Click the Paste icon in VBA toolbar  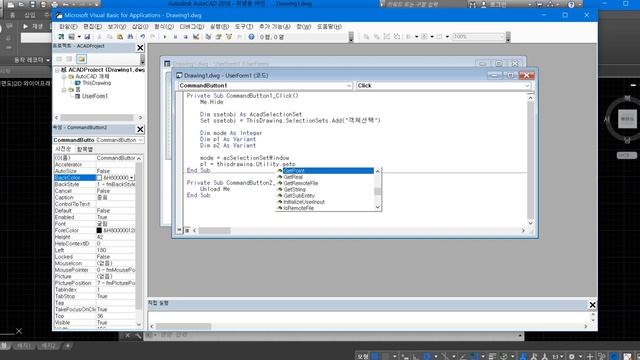coord(120,37)
